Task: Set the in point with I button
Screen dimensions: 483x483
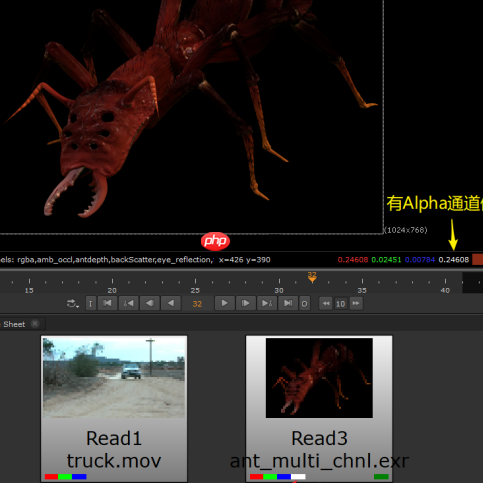Action: tap(91, 304)
